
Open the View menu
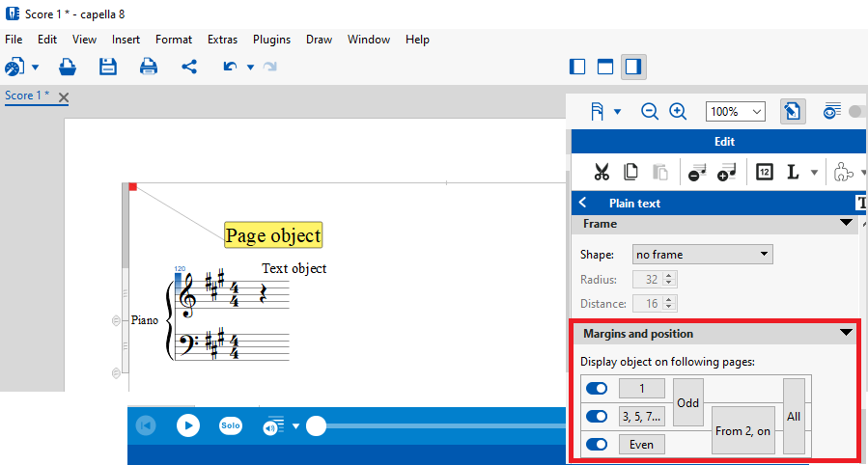tap(84, 40)
